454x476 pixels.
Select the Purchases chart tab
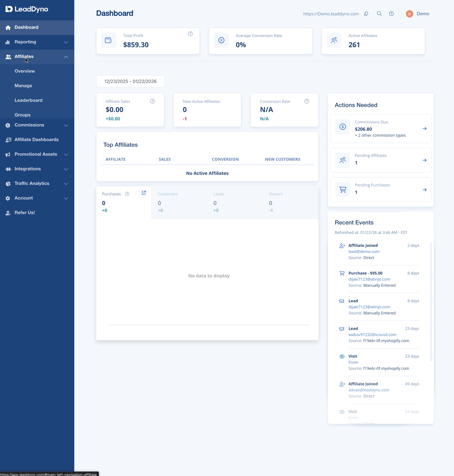pos(124,202)
